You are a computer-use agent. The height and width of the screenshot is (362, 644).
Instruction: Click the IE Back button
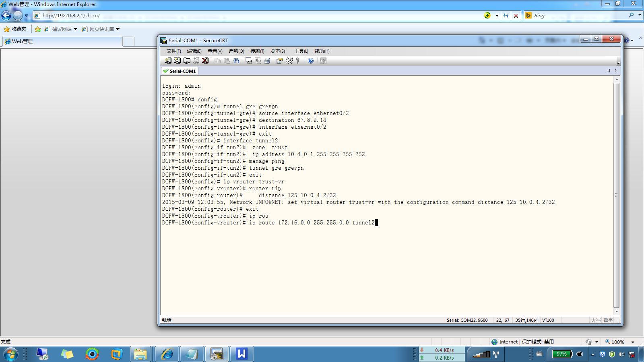(6, 15)
